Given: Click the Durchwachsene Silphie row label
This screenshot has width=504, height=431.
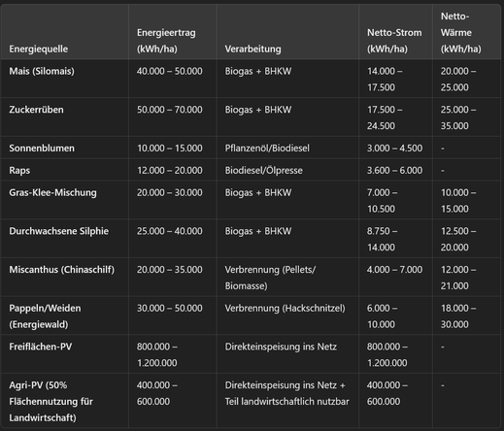Looking at the screenshot, I should 59,231.
